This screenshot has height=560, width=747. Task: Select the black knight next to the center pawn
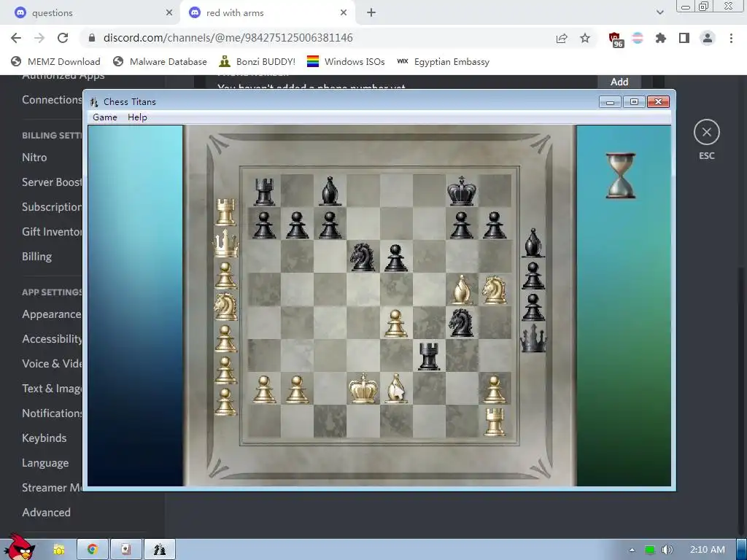point(363,257)
